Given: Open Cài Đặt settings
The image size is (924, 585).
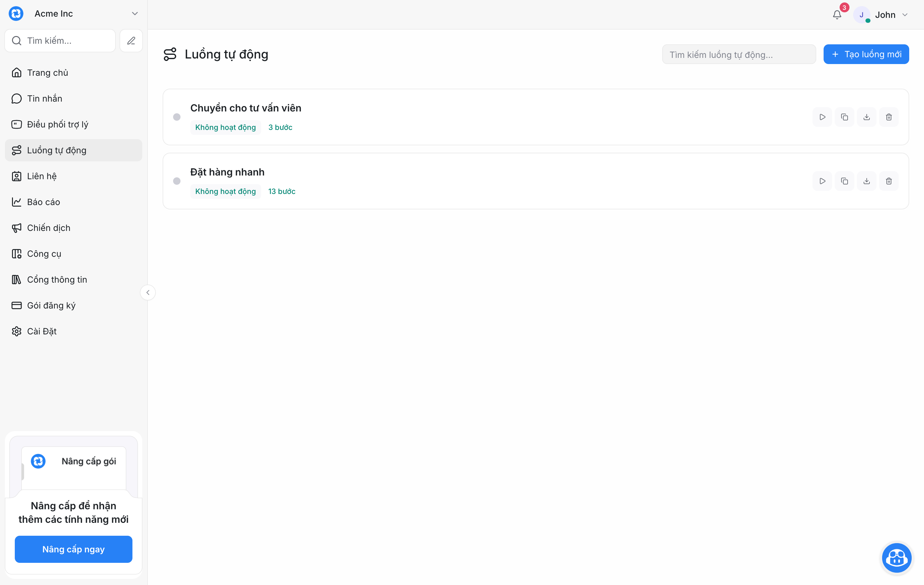Looking at the screenshot, I should 73,331.
